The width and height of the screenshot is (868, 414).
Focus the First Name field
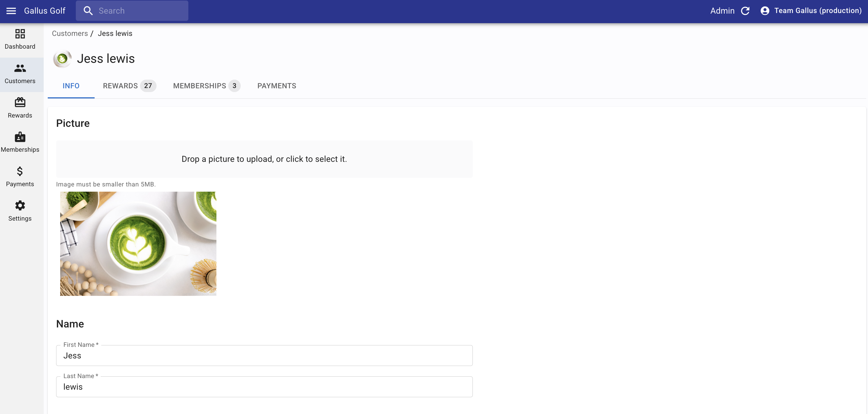[x=264, y=356]
